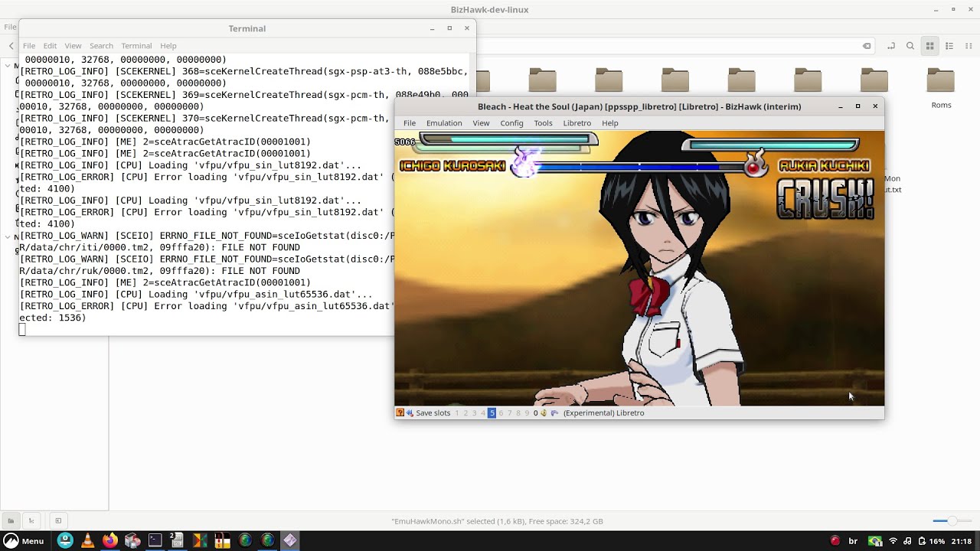
Task: Open the clock showing 21:18
Action: tap(962, 541)
